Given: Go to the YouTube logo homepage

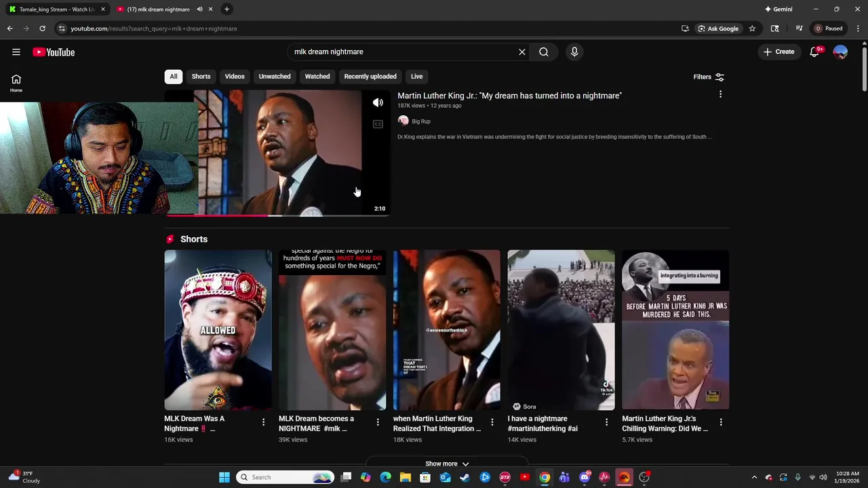Looking at the screenshot, I should [54, 52].
